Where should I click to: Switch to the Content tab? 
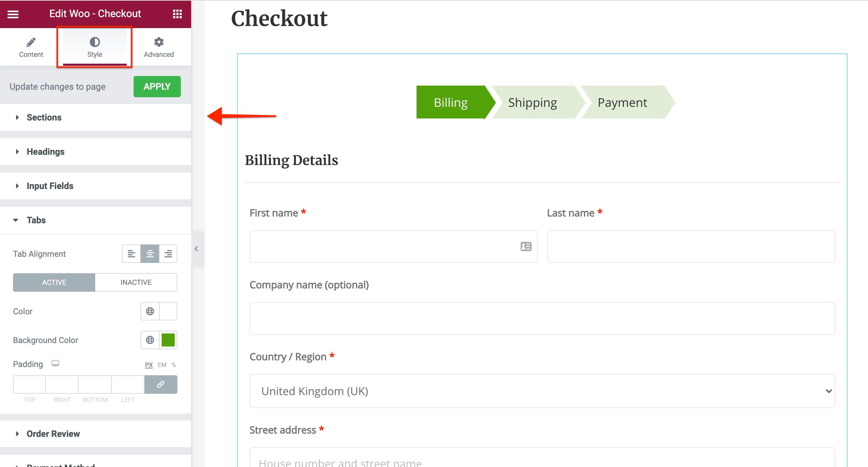[30, 47]
